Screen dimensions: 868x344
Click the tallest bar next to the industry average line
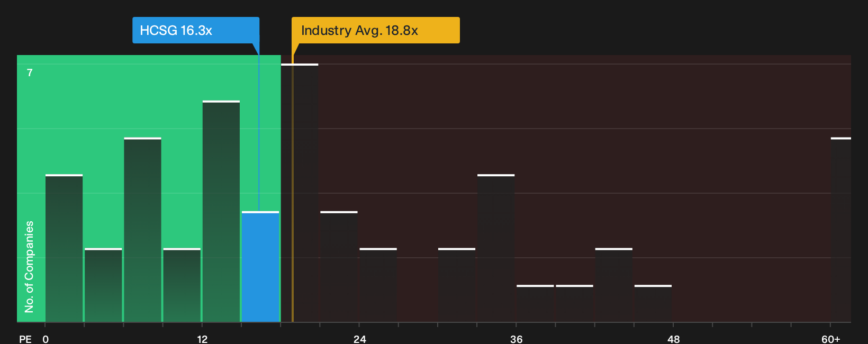click(x=300, y=193)
